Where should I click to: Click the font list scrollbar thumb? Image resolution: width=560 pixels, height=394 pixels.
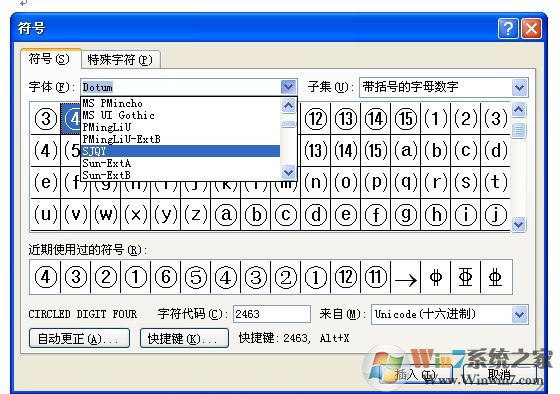click(x=288, y=124)
